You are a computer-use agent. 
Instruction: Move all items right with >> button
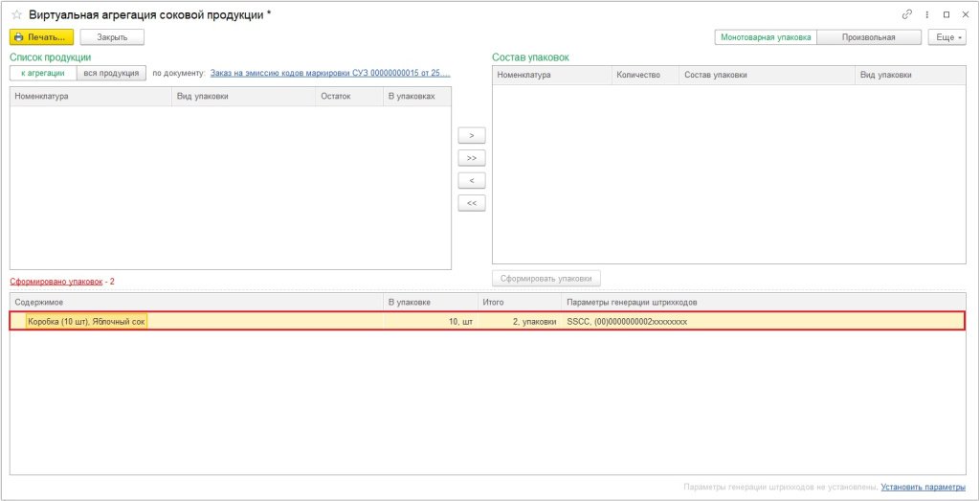coord(471,157)
